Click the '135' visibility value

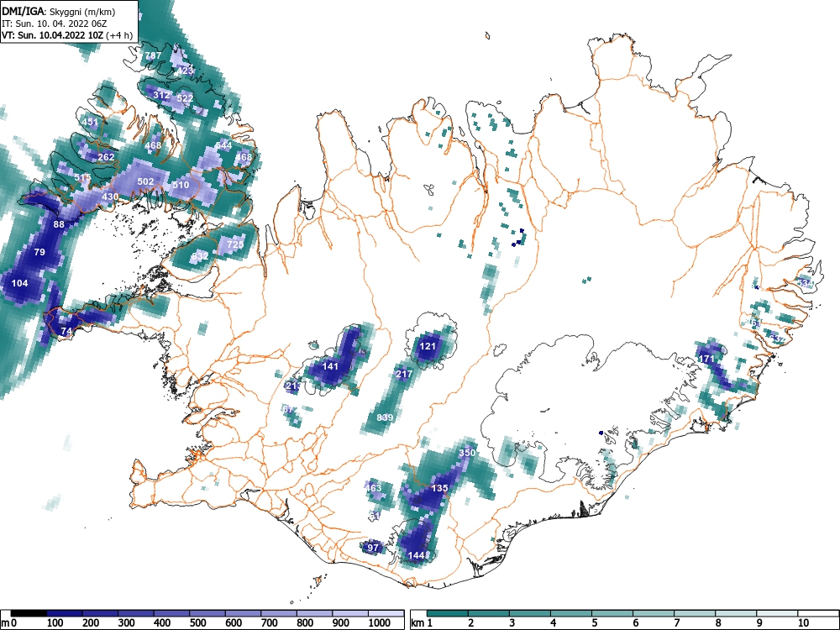coord(439,488)
